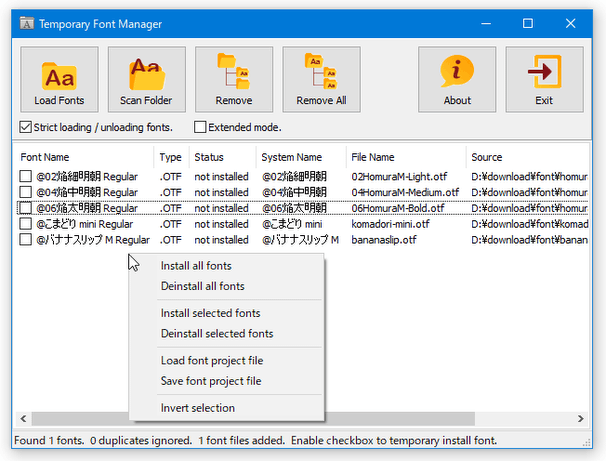Select the bananaslip.otf file name cell
606x461 pixels.
(384, 240)
